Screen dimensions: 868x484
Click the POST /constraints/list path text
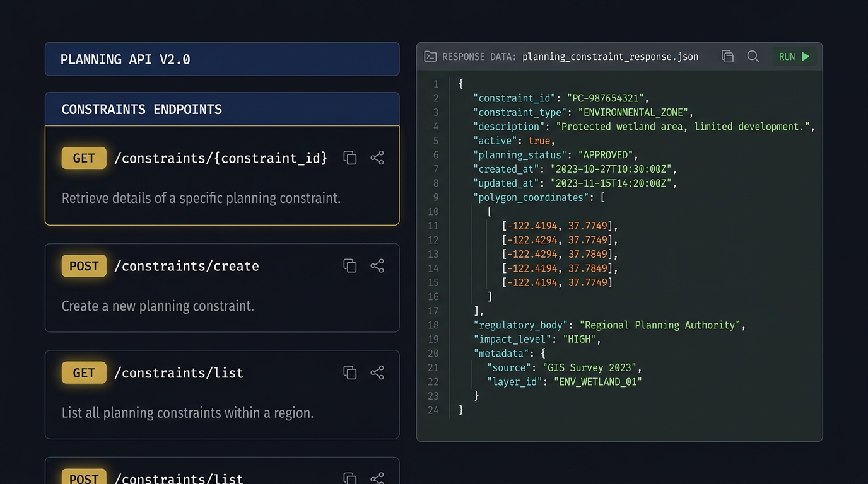[179, 478]
